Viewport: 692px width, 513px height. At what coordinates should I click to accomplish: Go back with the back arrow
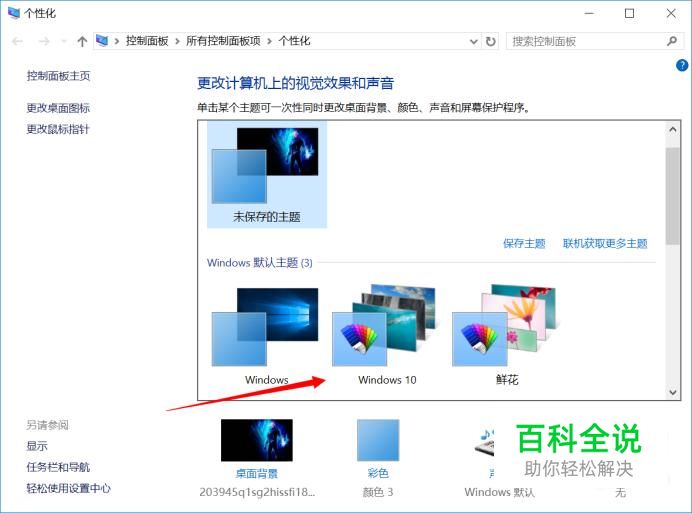coord(17,41)
